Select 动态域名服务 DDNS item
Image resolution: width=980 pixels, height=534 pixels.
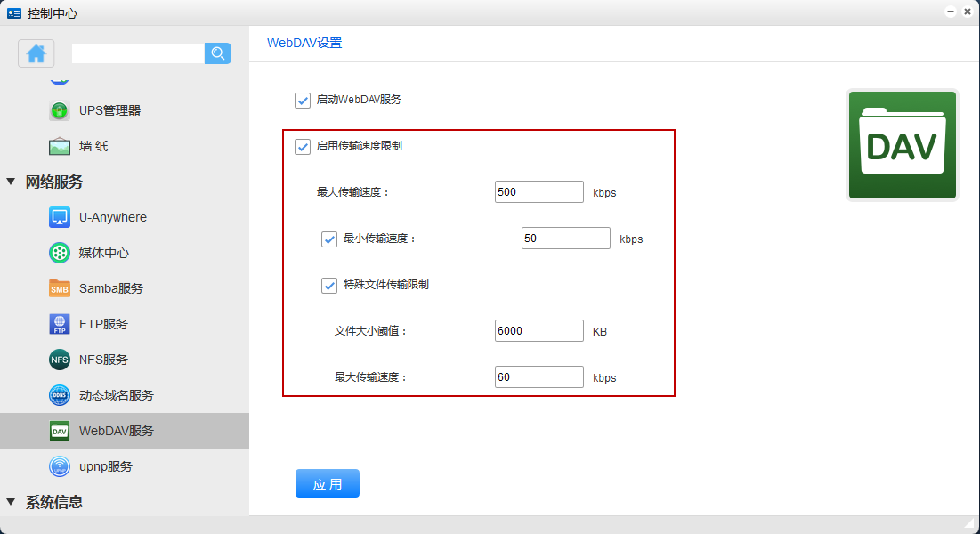pos(116,395)
